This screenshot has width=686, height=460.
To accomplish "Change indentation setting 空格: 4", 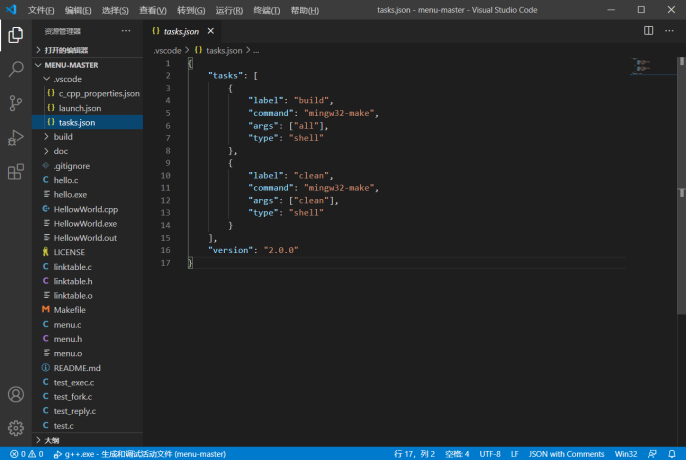I will click(x=457, y=454).
